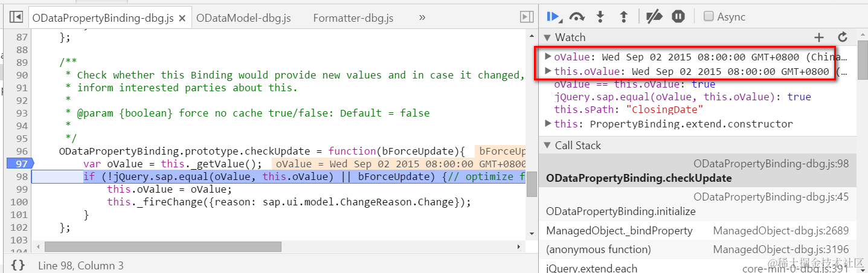
Task: Select the ODataPropertyBinding.checkUpdate call frame
Action: pyautogui.click(x=697, y=170)
